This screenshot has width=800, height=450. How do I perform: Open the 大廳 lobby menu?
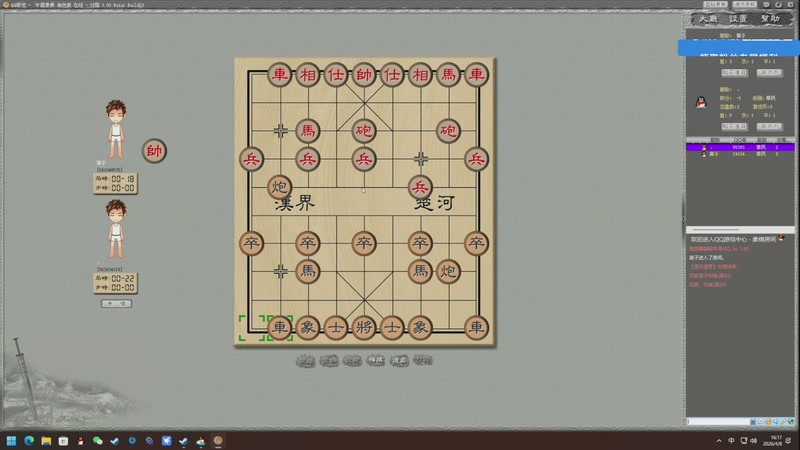(x=708, y=19)
